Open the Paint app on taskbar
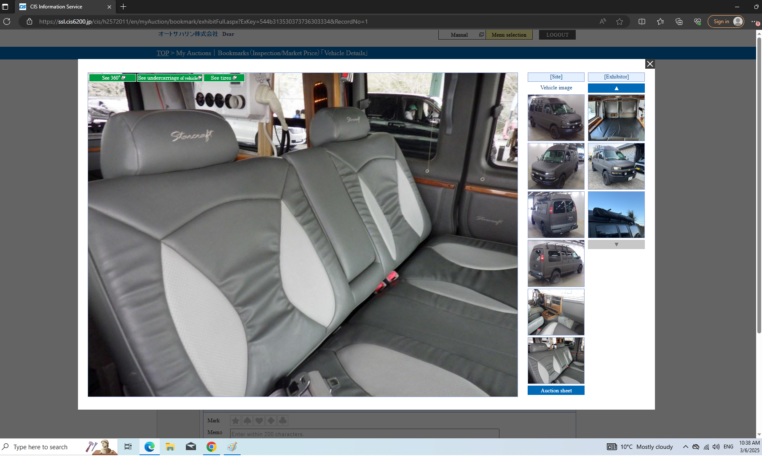Image resolution: width=762 pixels, height=456 pixels. [232, 447]
